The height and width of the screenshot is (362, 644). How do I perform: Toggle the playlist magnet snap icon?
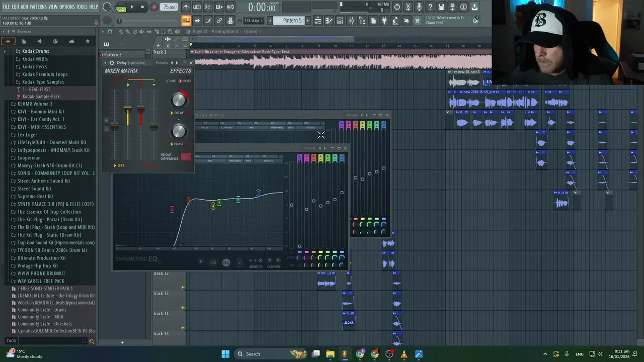tap(110, 31)
